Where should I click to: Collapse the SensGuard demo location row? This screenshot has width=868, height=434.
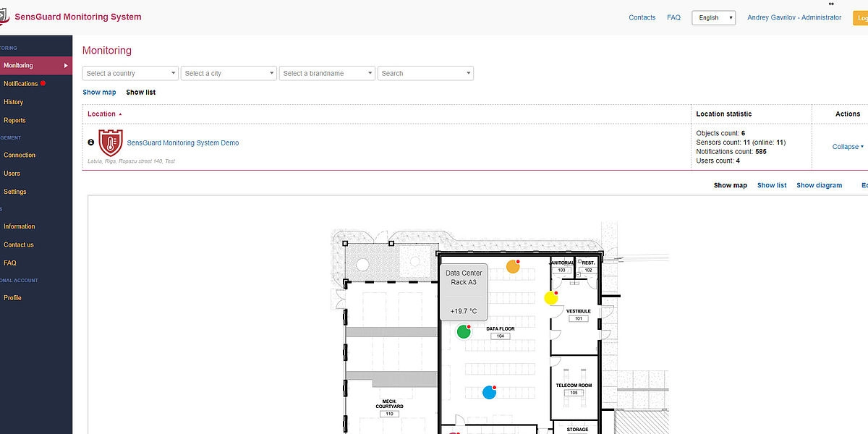[847, 147]
